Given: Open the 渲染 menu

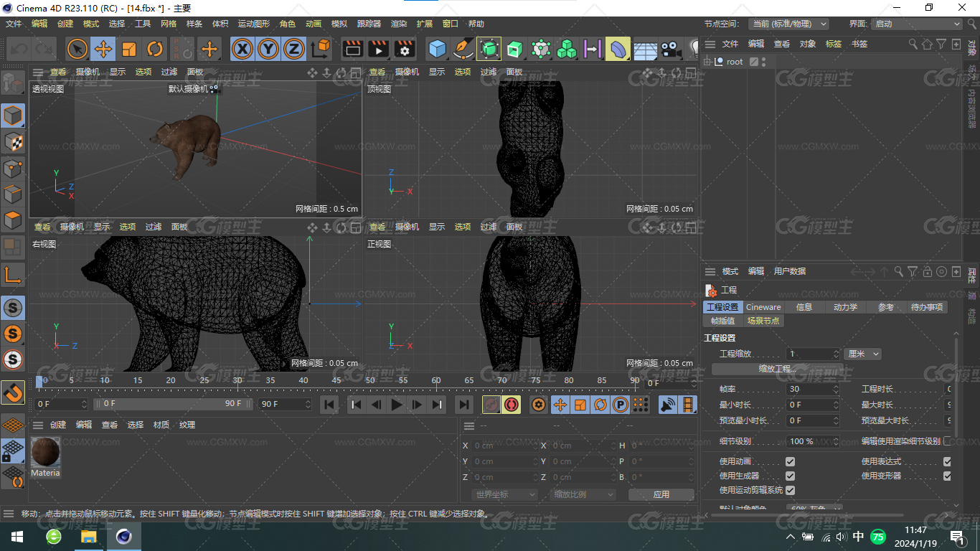Looking at the screenshot, I should click(399, 24).
